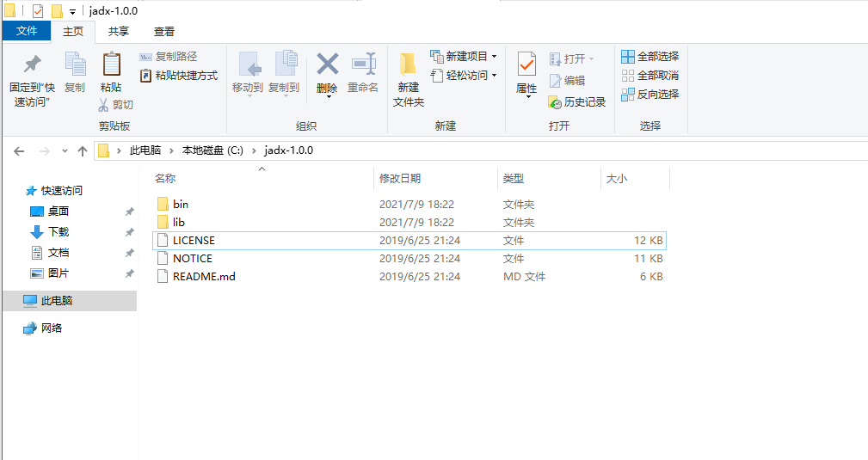The image size is (868, 460).
Task: Open the Open (打开) ribbon dropdown
Action: pyautogui.click(x=572, y=58)
